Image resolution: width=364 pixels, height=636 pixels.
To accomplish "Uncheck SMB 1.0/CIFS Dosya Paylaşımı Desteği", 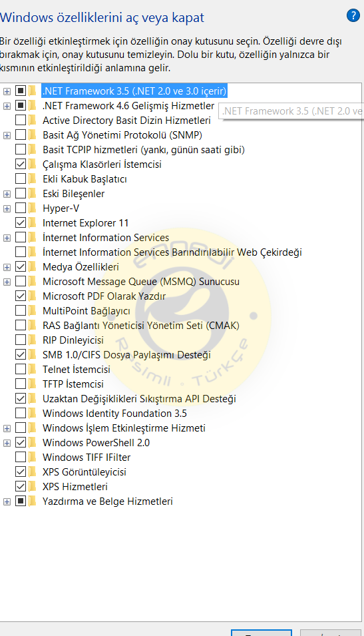I will (20, 354).
